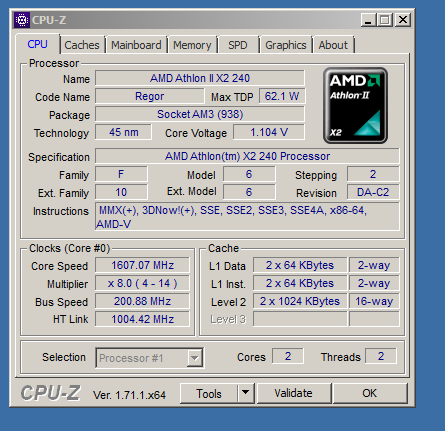Screen dimensions: 445x431
Task: Click the L1 Inst. size 2 x 64 KBytes
Action: 300,283
